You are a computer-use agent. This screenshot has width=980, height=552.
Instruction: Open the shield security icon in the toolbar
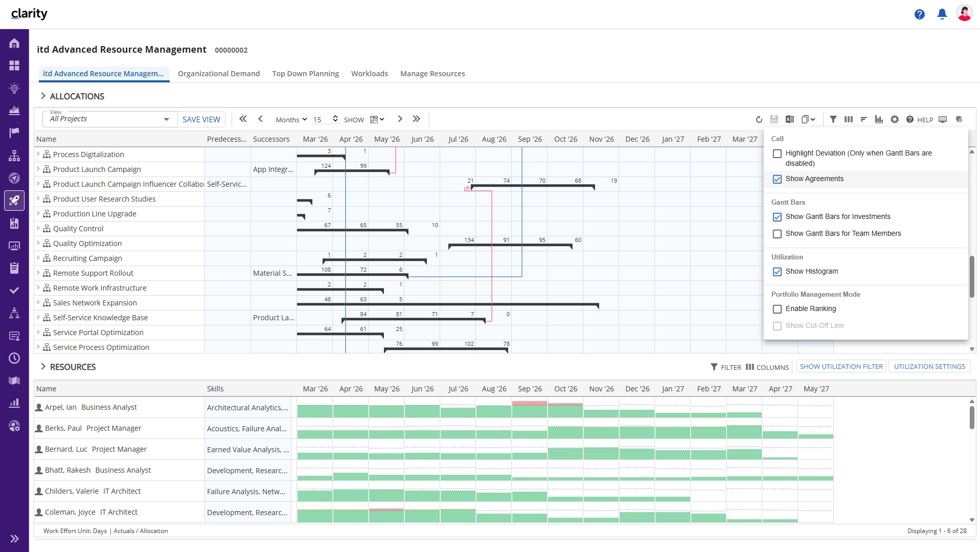[x=959, y=119]
